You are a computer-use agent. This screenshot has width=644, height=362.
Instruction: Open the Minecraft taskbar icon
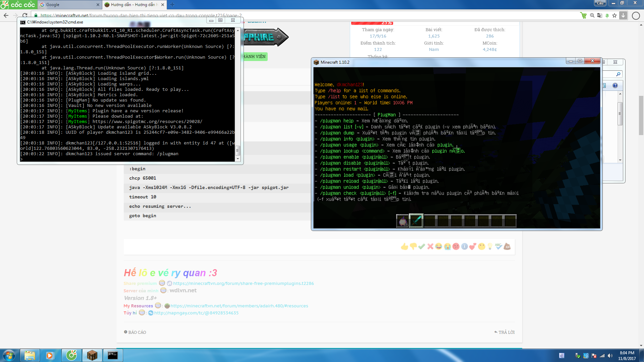pos(92,355)
